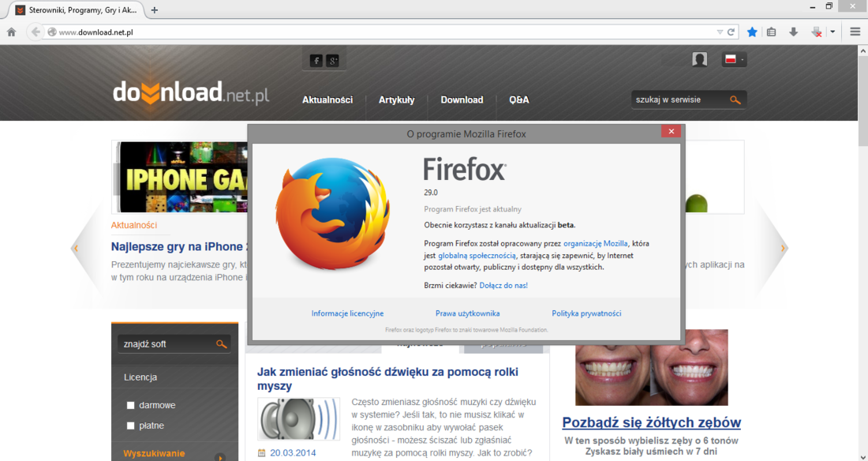868x461 pixels.
Task: Click the znajdź soft search field
Action: (166, 344)
